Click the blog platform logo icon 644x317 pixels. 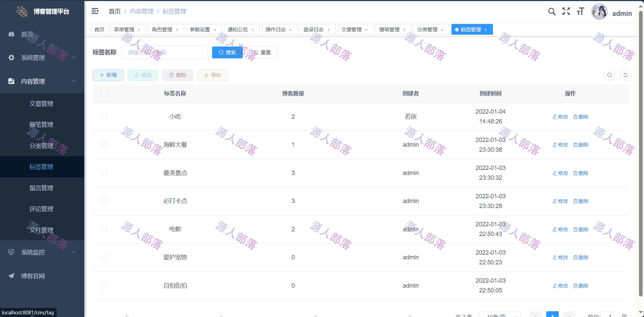pyautogui.click(x=22, y=11)
